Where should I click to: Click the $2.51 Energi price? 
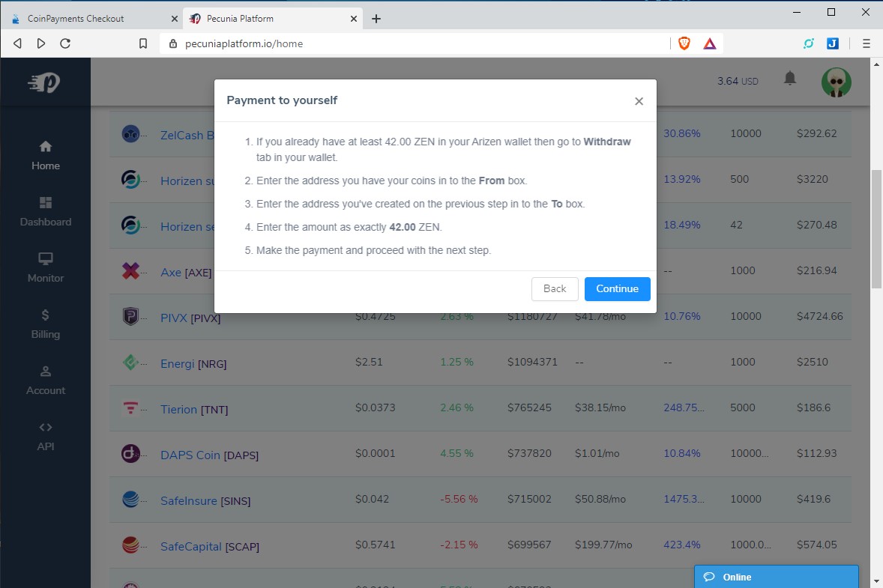coord(369,362)
